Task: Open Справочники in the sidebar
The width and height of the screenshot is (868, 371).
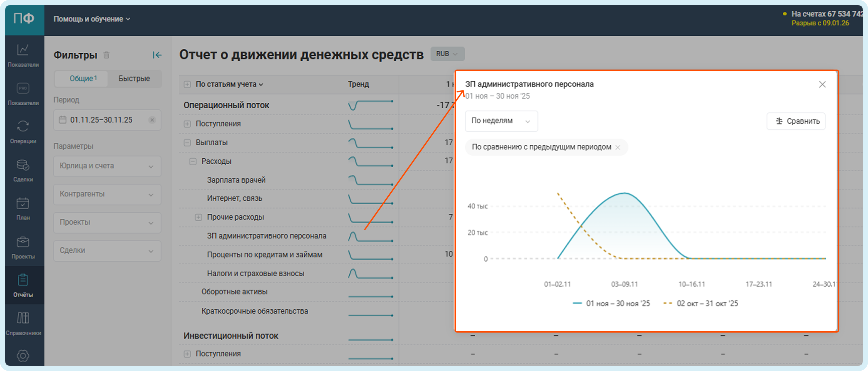Action: [x=23, y=323]
